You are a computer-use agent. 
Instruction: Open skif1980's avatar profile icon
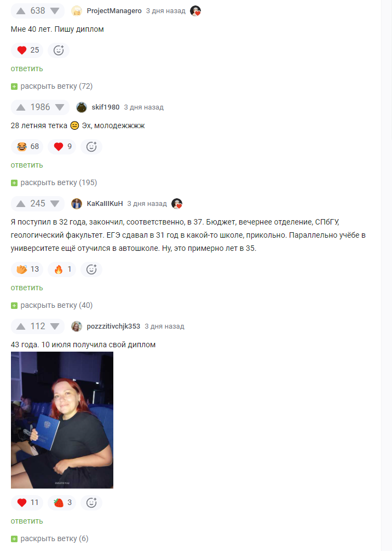82,107
